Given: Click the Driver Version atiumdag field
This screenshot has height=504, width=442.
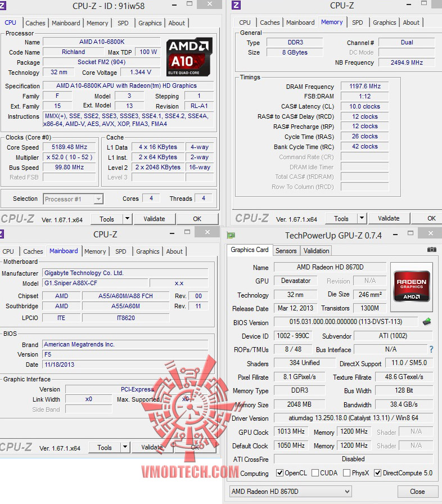Looking at the screenshot, I should [353, 418].
